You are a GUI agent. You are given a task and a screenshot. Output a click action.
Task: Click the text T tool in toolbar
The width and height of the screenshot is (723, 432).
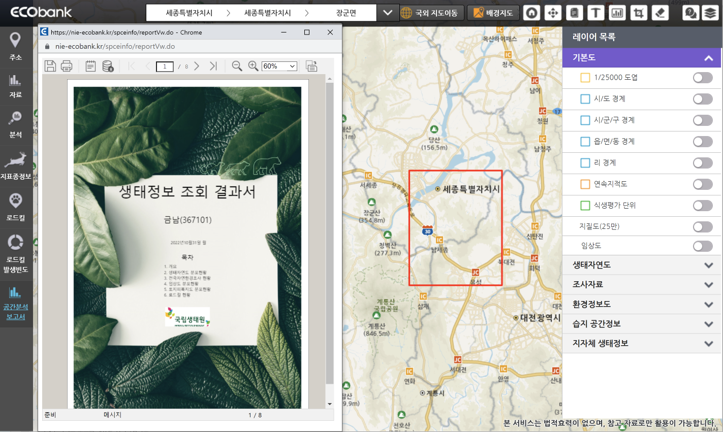[x=596, y=13]
